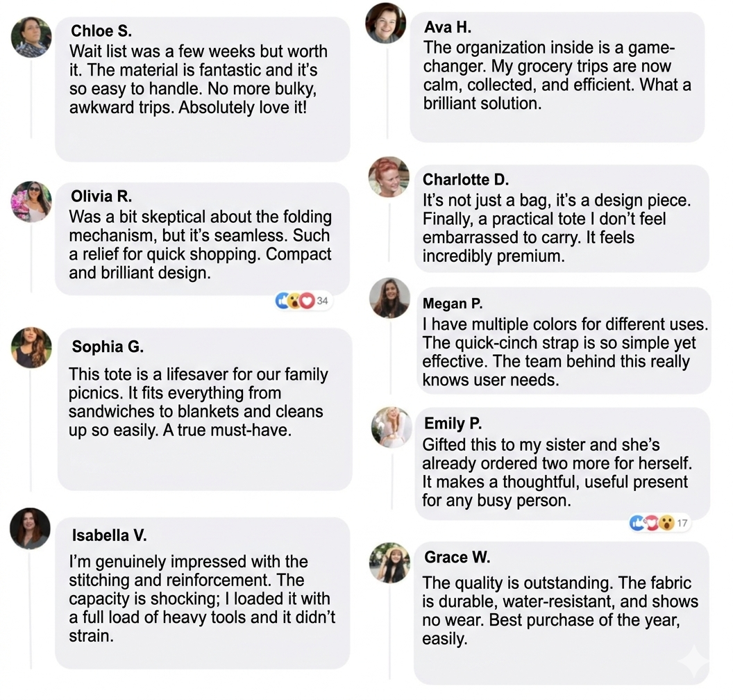
Task: Click the Megan P. commenter name
Action: (x=453, y=303)
